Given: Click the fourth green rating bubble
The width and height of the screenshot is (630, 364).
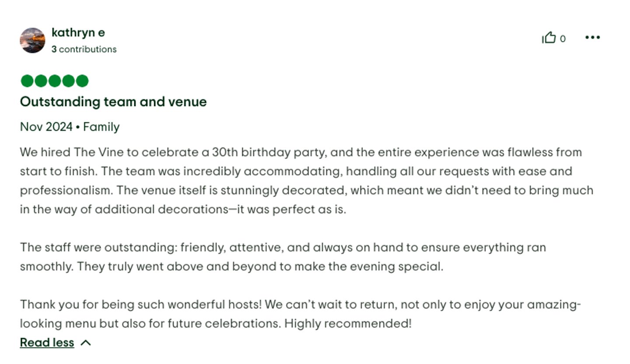Looking at the screenshot, I should point(68,81).
